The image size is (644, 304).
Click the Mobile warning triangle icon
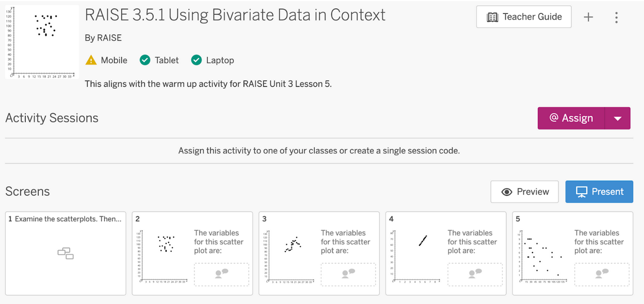pyautogui.click(x=91, y=60)
